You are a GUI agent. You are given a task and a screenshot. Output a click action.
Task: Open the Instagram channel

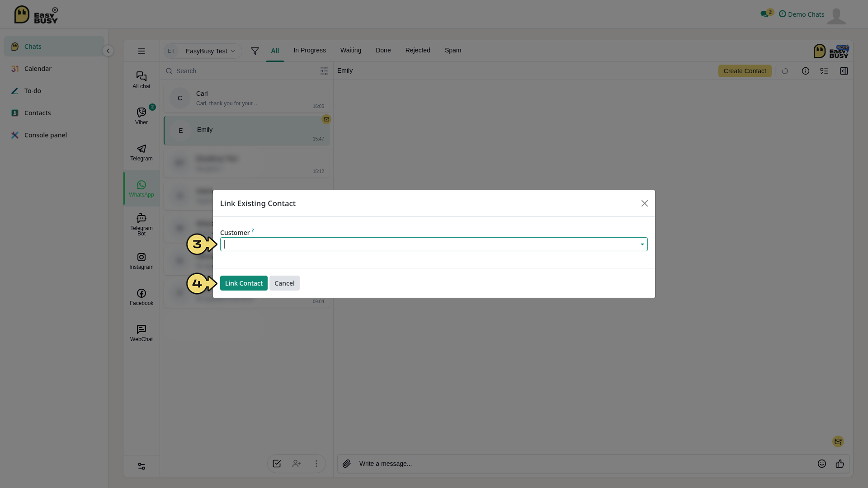tap(141, 261)
